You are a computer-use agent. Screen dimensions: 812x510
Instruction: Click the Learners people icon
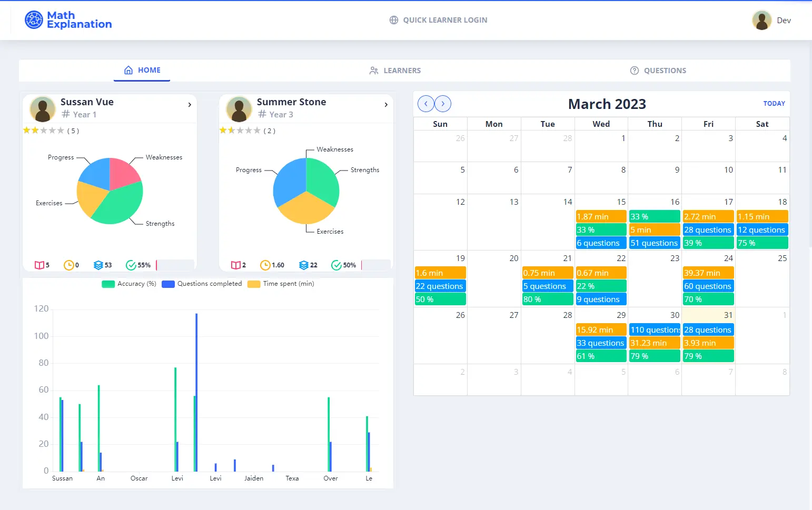[x=374, y=70]
